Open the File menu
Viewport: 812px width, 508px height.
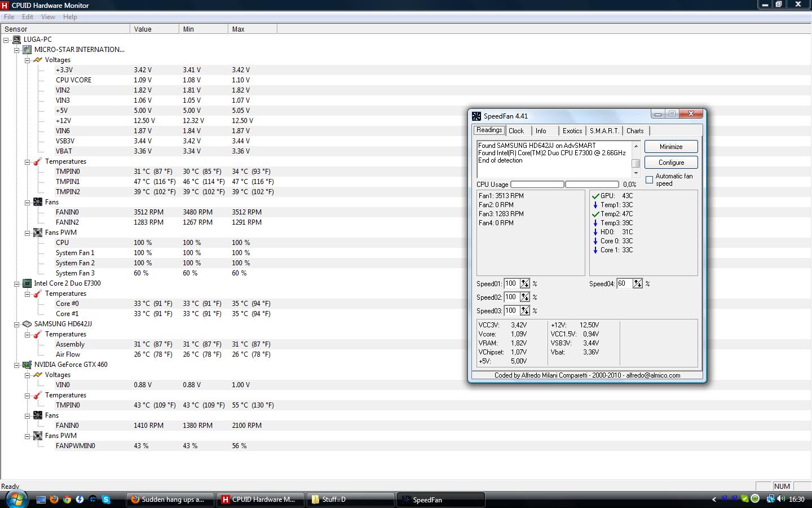[9, 17]
